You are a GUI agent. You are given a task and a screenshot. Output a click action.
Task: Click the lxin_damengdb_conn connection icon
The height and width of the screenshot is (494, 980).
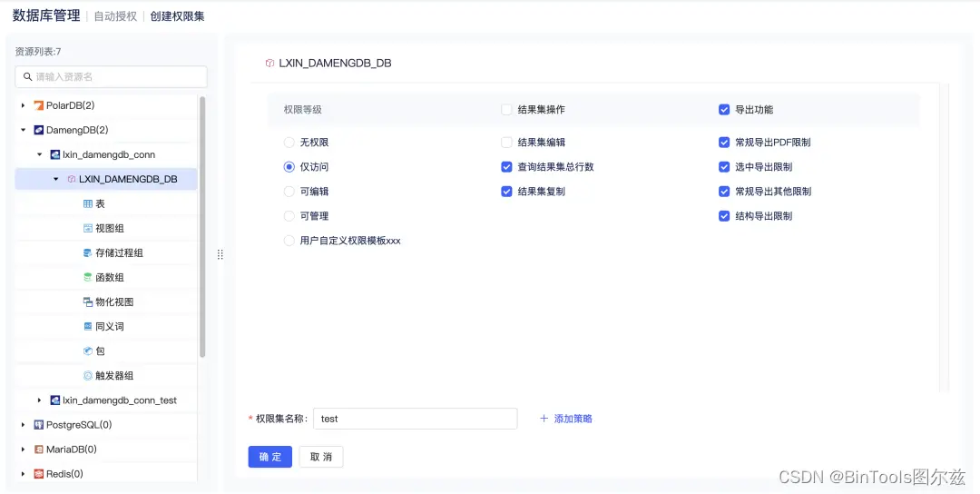click(x=55, y=154)
